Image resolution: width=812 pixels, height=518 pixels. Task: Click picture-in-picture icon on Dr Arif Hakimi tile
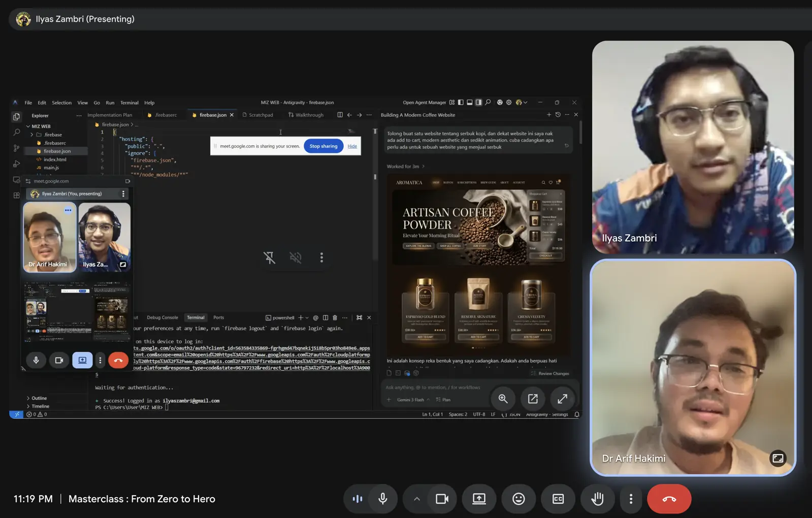click(x=777, y=458)
